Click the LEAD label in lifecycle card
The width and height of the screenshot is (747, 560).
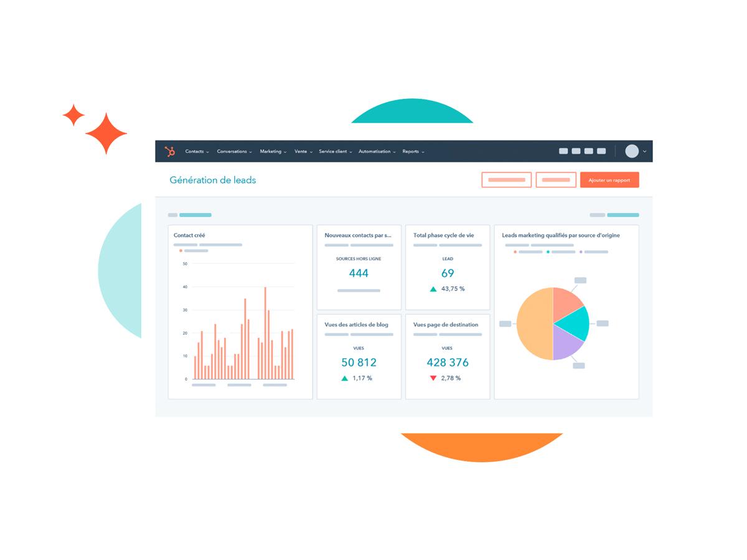click(448, 258)
